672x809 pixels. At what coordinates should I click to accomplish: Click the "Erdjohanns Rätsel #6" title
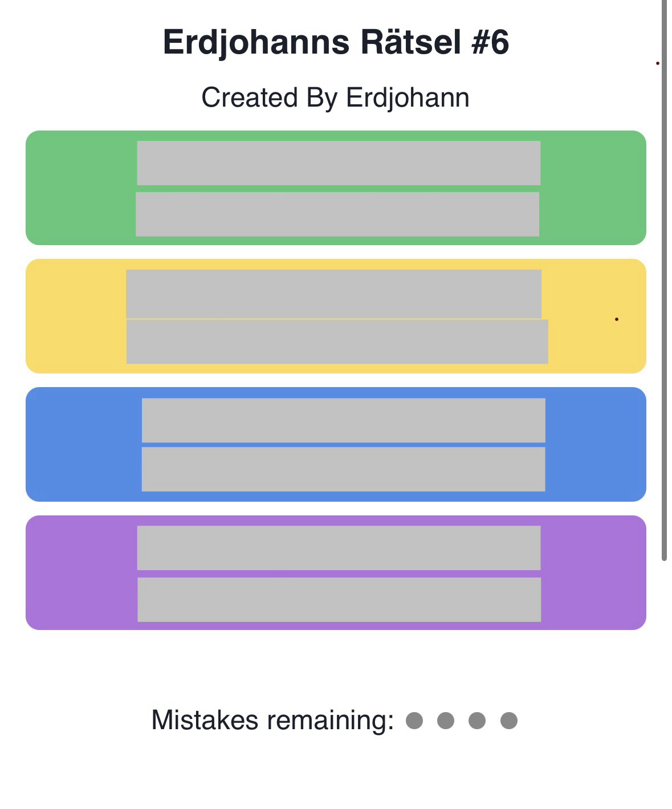336,42
